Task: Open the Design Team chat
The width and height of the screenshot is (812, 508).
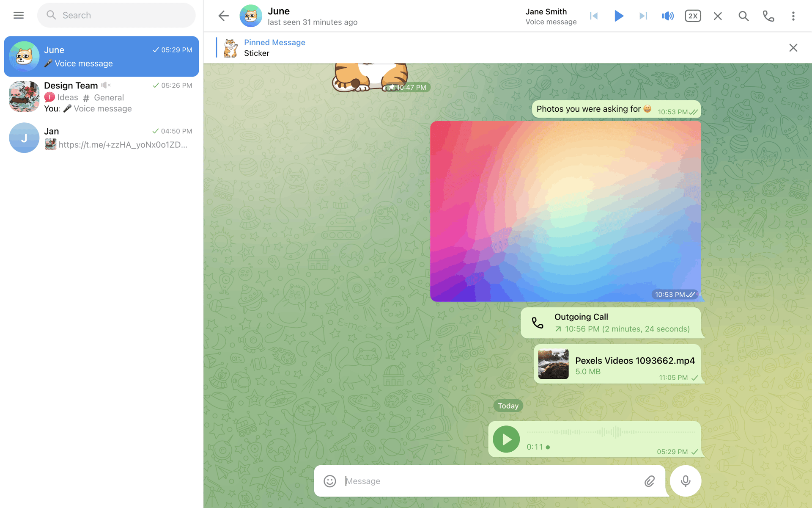Action: click(x=101, y=97)
